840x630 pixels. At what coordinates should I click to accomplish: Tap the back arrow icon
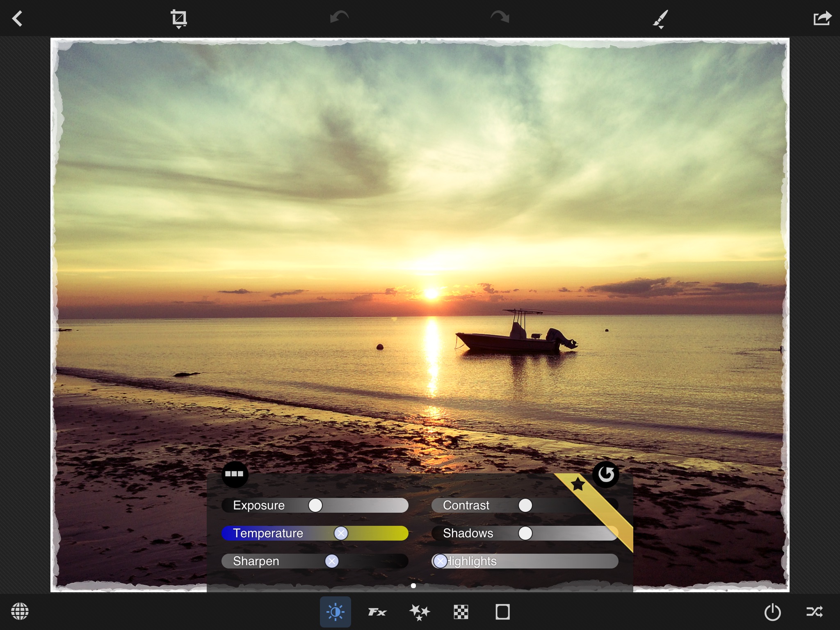[x=17, y=18]
